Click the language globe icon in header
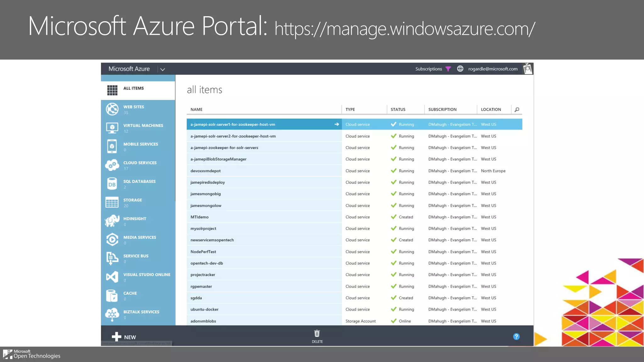 460,69
